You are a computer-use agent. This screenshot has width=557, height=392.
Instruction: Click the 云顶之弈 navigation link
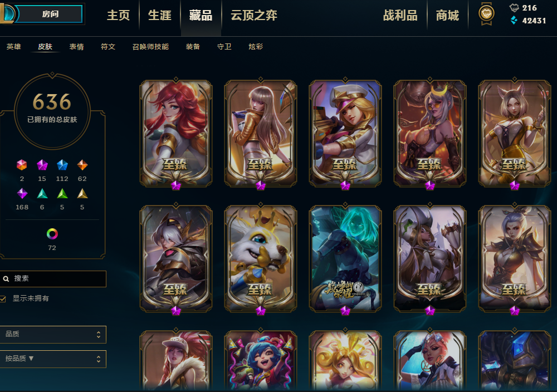[x=254, y=15]
